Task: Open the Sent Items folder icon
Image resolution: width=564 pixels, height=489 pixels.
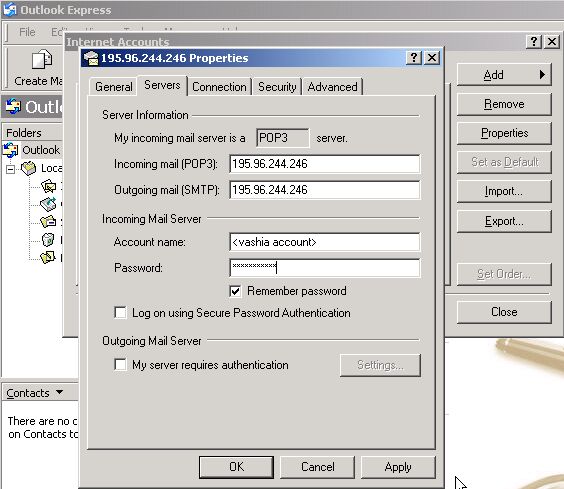Action: (x=49, y=221)
